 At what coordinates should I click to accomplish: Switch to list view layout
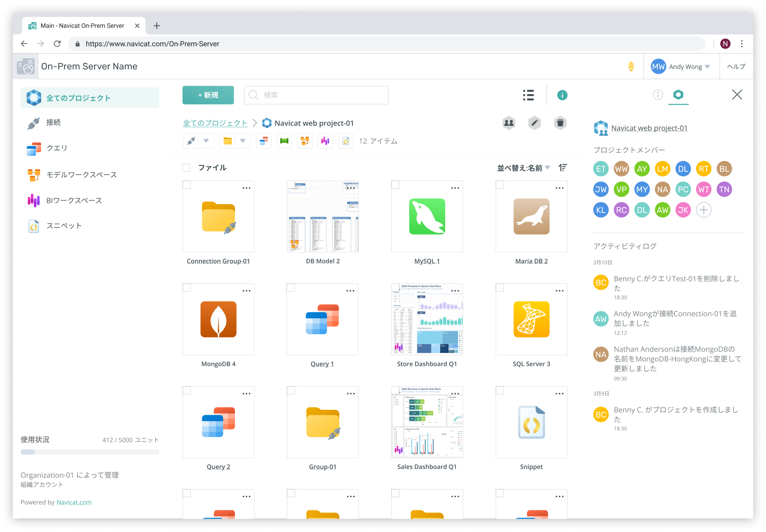pyautogui.click(x=528, y=95)
